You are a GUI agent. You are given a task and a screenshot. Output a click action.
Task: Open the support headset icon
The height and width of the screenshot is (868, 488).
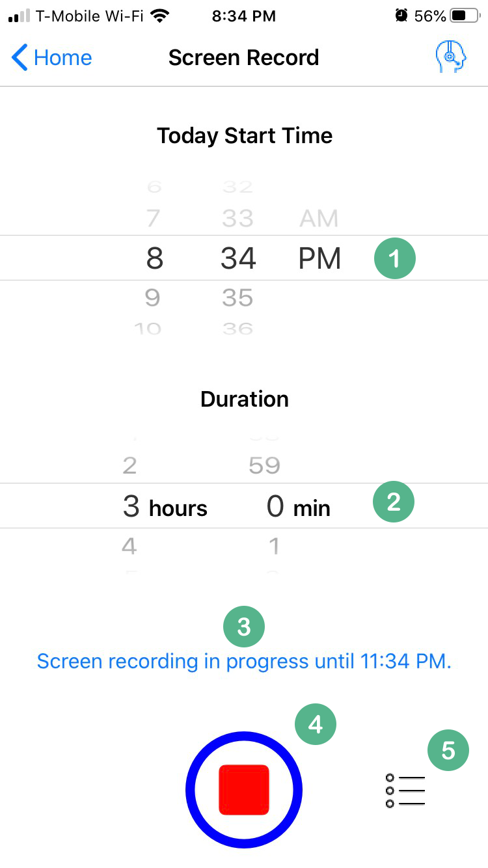tap(451, 58)
